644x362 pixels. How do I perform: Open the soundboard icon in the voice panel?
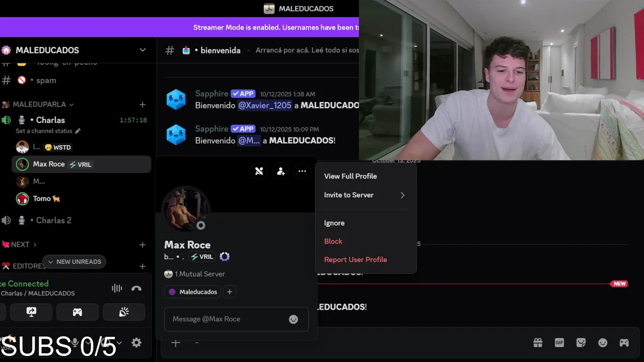[124, 312]
